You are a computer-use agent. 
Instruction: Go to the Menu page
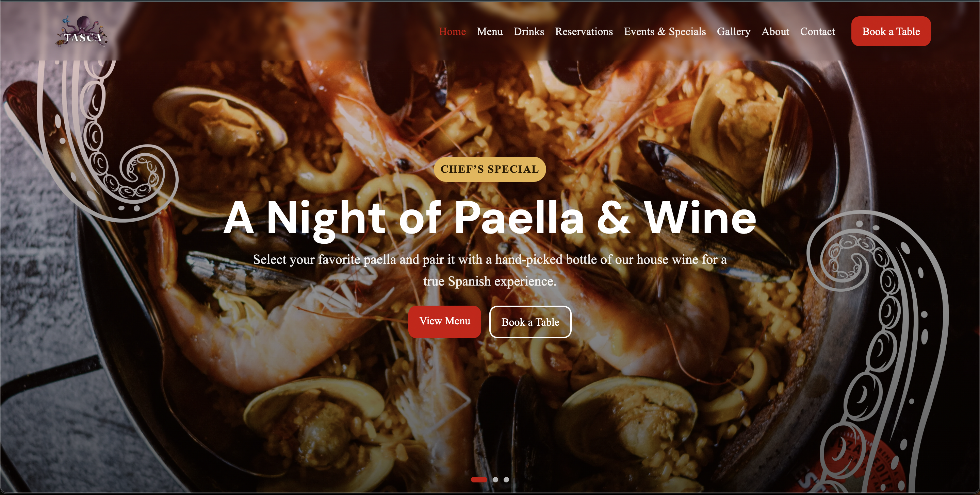click(x=490, y=32)
